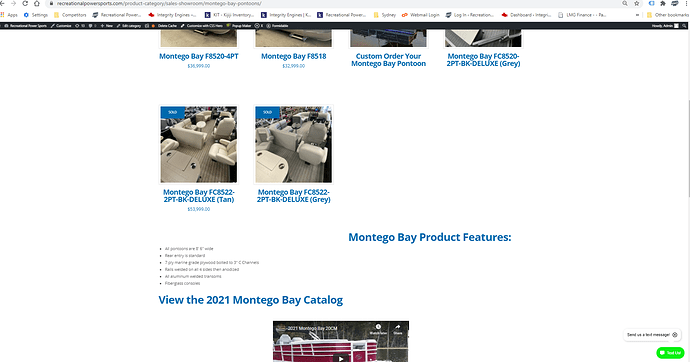Open the Log In Recreation bookmark
Image resolution: width=690 pixels, height=362 pixels.
click(x=470, y=15)
